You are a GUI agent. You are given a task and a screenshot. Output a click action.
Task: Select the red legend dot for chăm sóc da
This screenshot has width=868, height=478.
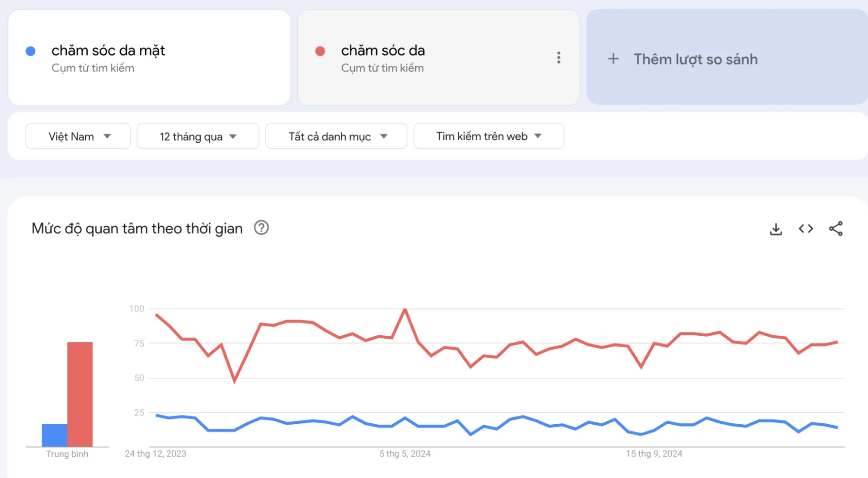[x=320, y=51]
